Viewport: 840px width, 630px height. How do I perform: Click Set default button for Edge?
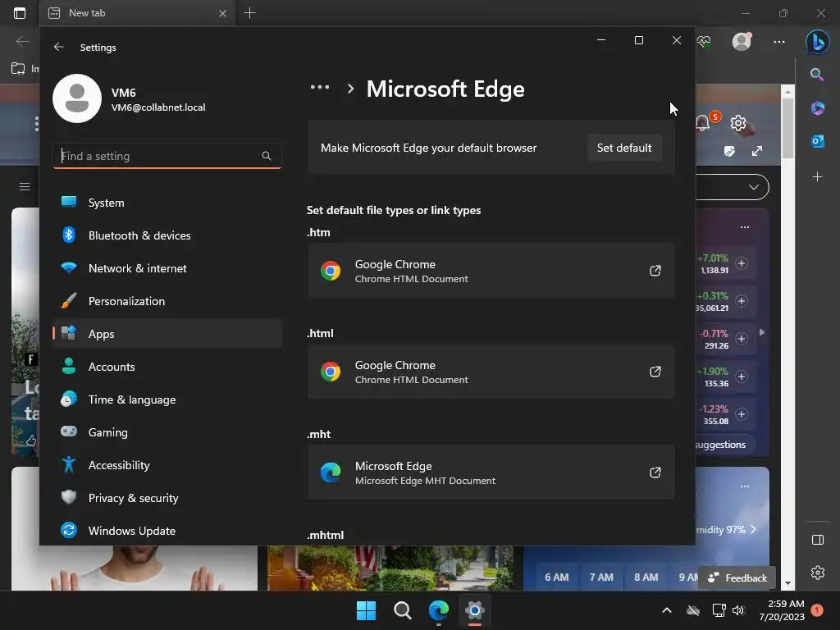point(624,148)
